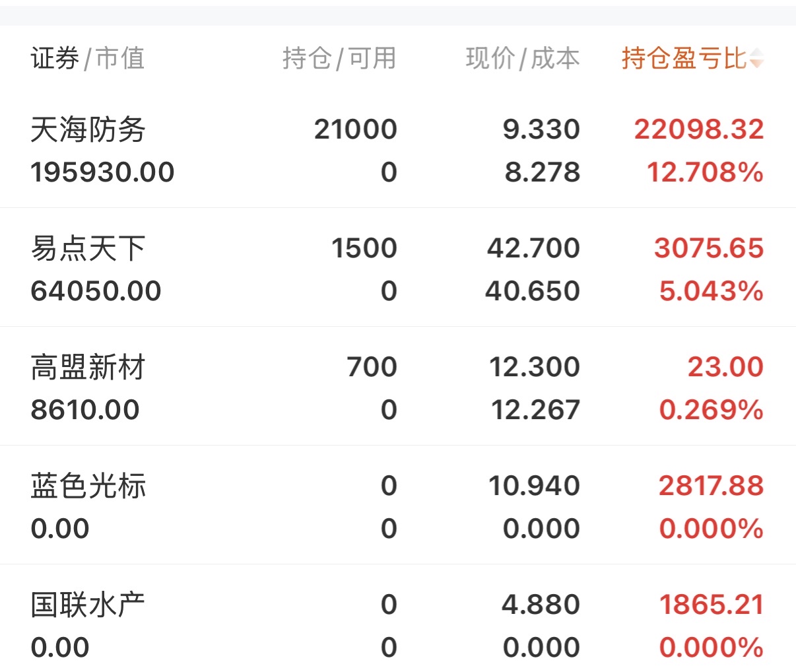796x672 pixels.
Task: Tap the 12.708% profit ratio
Action: click(x=705, y=172)
